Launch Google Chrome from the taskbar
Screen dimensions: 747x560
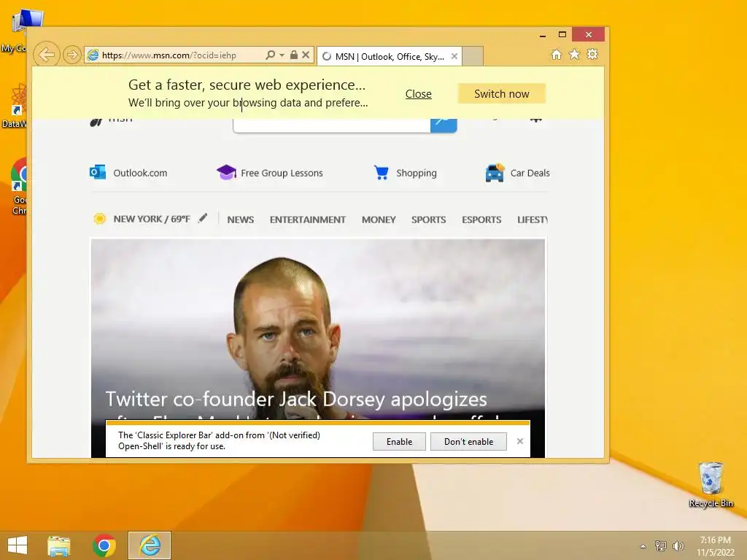(x=104, y=545)
